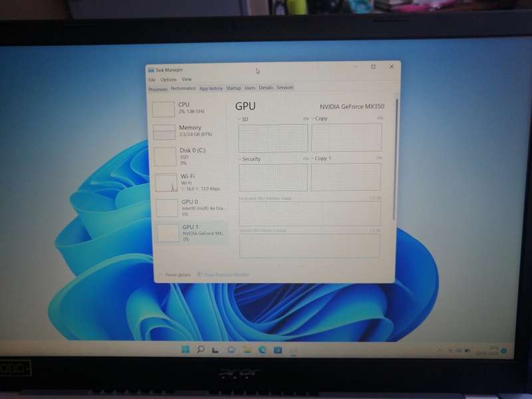Screen dimensions: 532x399
Task: Open the 3D engine dropdown
Action: pyautogui.click(x=243, y=120)
